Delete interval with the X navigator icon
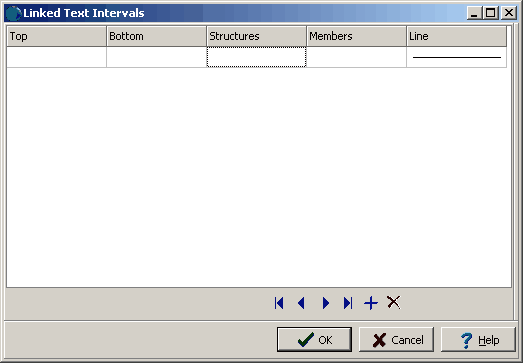The width and height of the screenshot is (523, 363). click(394, 302)
